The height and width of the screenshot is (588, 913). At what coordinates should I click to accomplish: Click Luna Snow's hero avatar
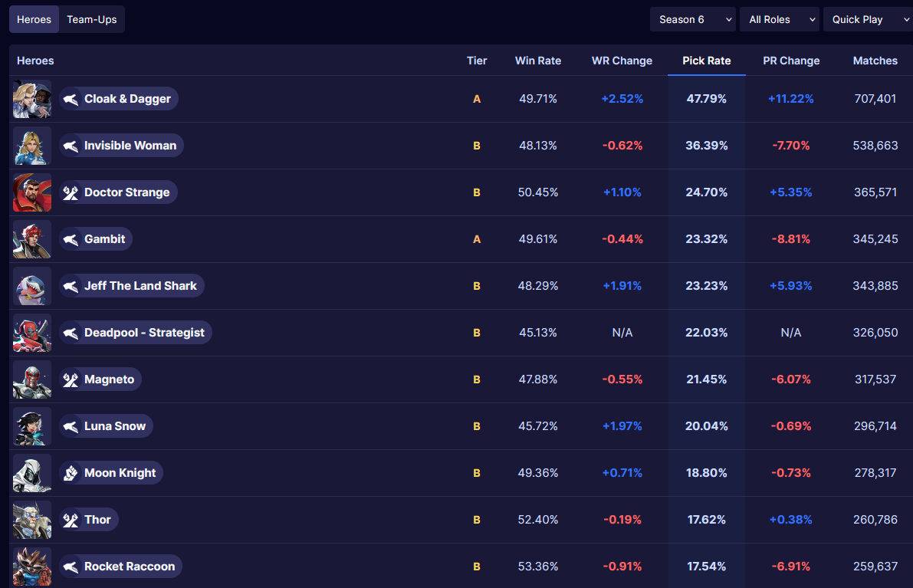(x=32, y=426)
